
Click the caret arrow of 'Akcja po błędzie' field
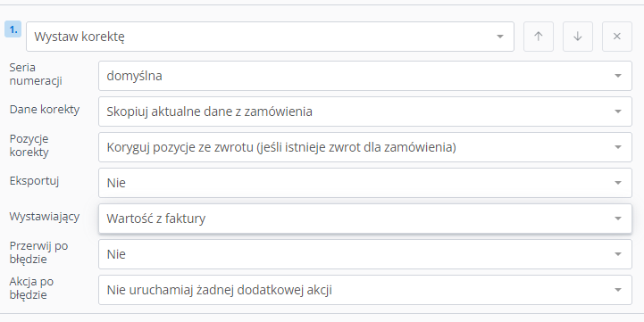point(618,290)
